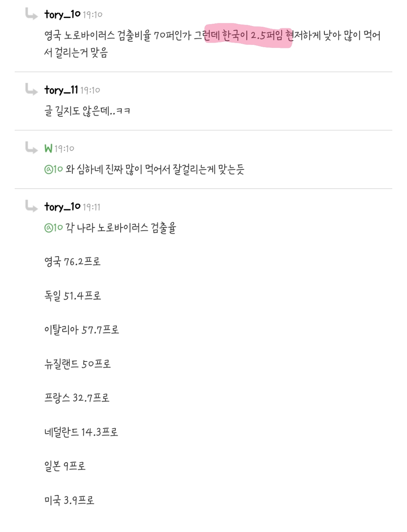The height and width of the screenshot is (532, 407).
Task: Click the tory_10 username at 19:10
Action: [x=62, y=14]
